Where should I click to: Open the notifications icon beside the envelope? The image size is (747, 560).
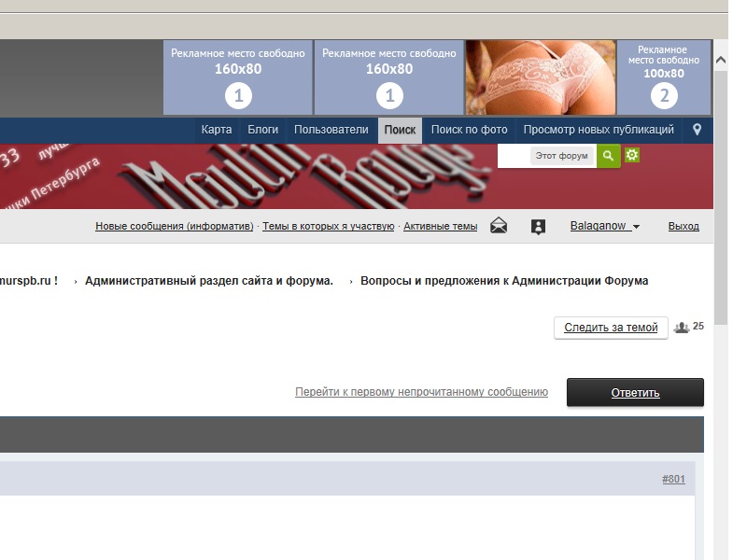pyautogui.click(x=538, y=226)
